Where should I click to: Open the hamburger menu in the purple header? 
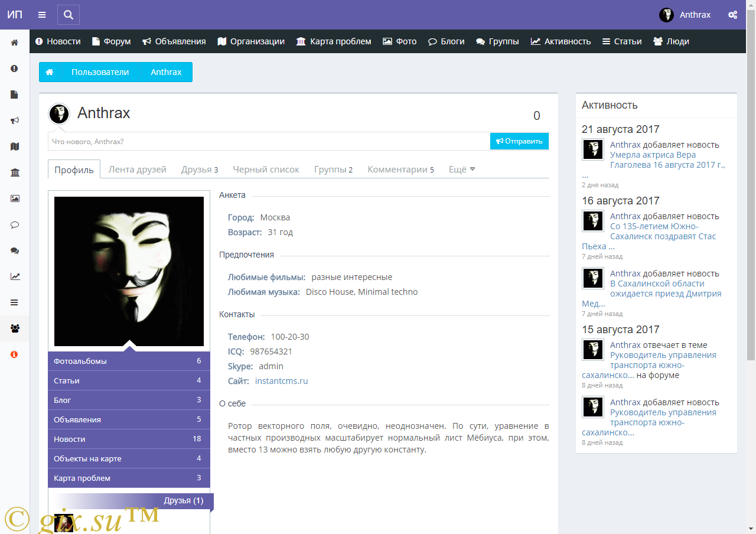[x=41, y=15]
